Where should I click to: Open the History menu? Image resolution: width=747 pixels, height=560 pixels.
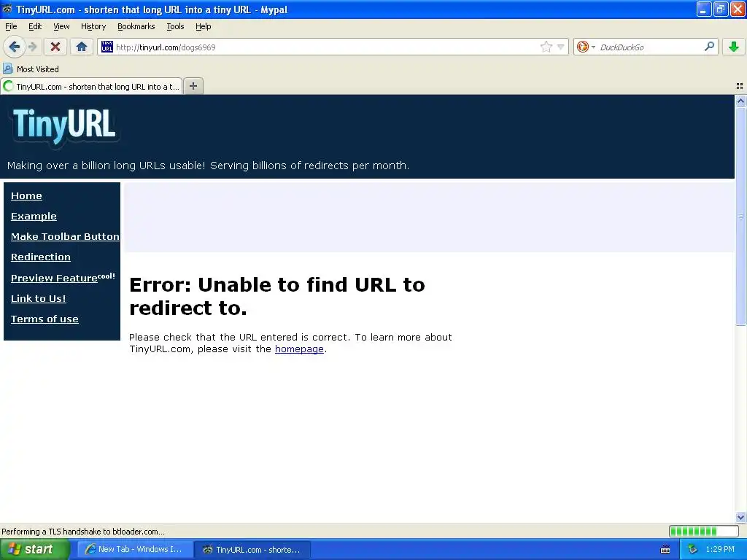(93, 26)
